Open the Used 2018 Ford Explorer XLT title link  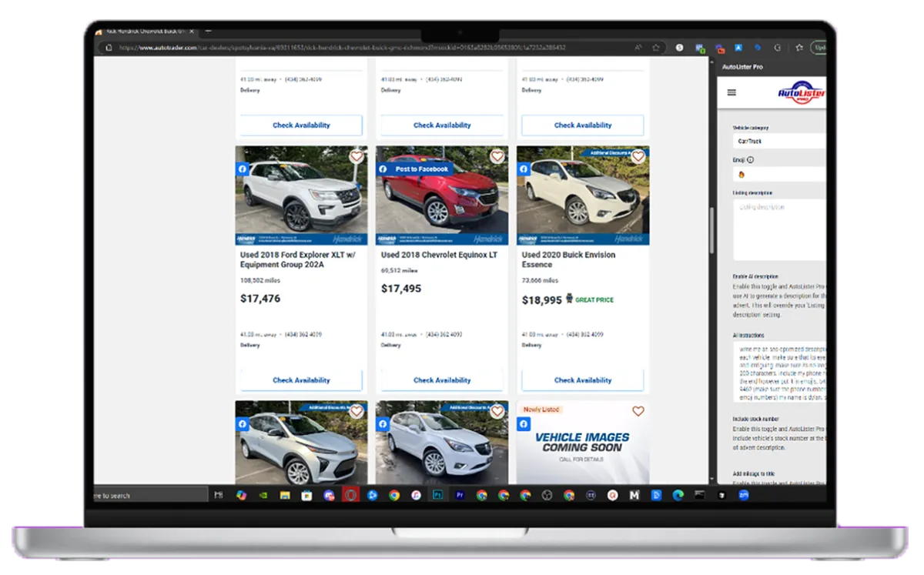click(x=297, y=259)
